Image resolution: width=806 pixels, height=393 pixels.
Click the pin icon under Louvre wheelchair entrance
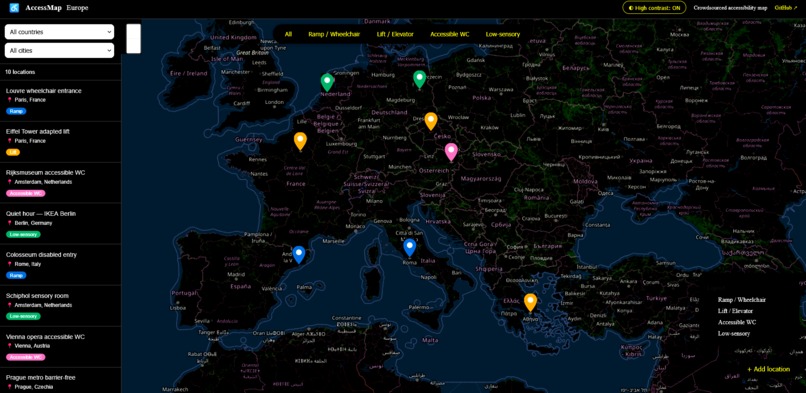pos(9,100)
